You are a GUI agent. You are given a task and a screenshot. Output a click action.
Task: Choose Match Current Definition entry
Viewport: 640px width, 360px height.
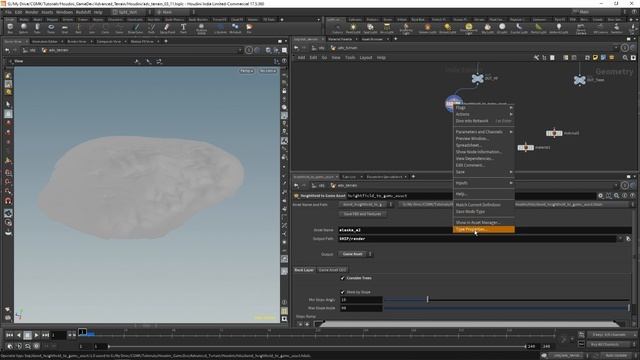[x=484, y=205]
